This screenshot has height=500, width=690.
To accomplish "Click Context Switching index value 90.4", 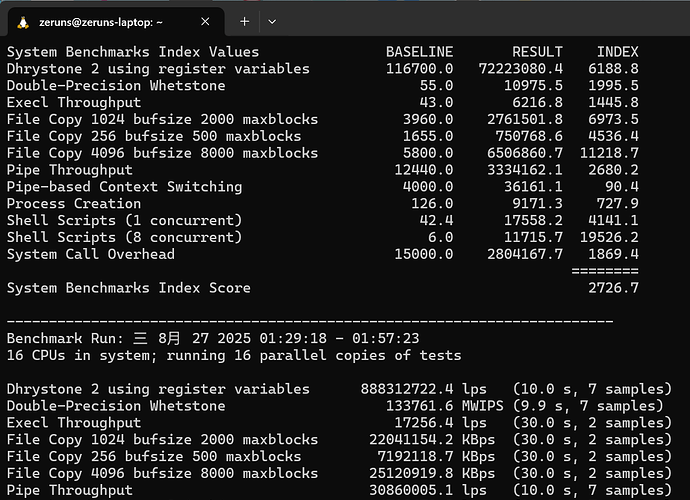I will click(622, 187).
